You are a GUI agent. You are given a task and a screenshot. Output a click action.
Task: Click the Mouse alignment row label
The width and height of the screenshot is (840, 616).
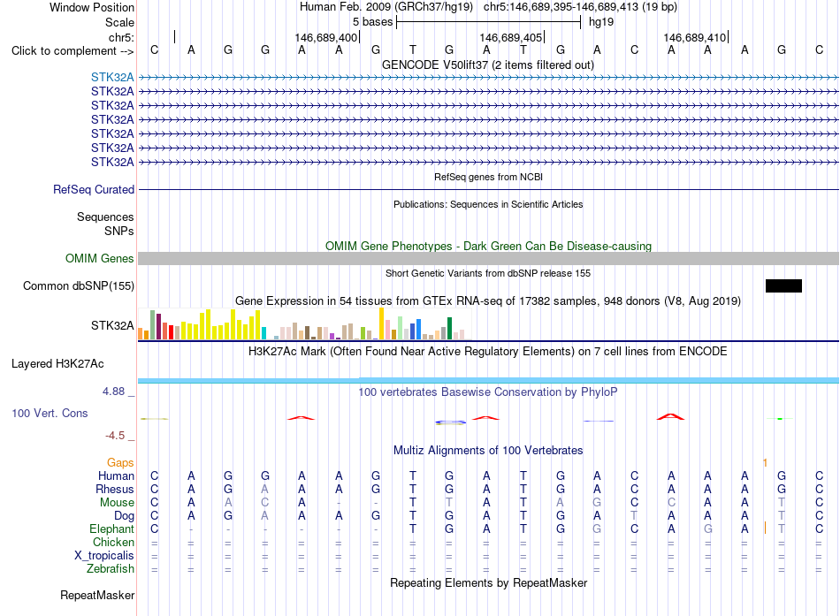pos(117,503)
